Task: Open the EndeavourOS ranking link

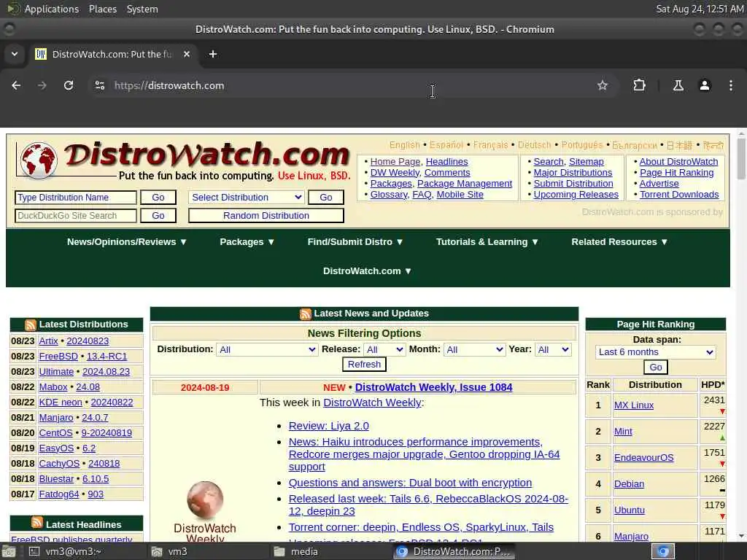Action: (643, 458)
